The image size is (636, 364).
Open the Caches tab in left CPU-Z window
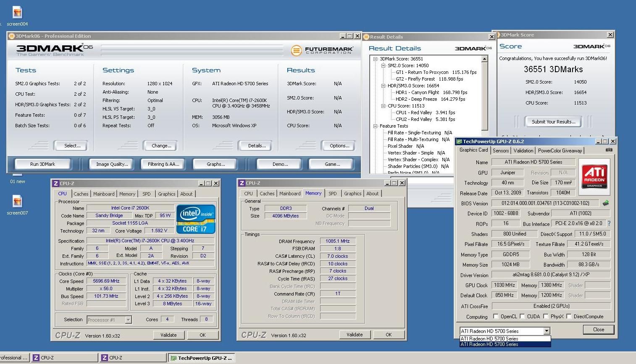81,194
